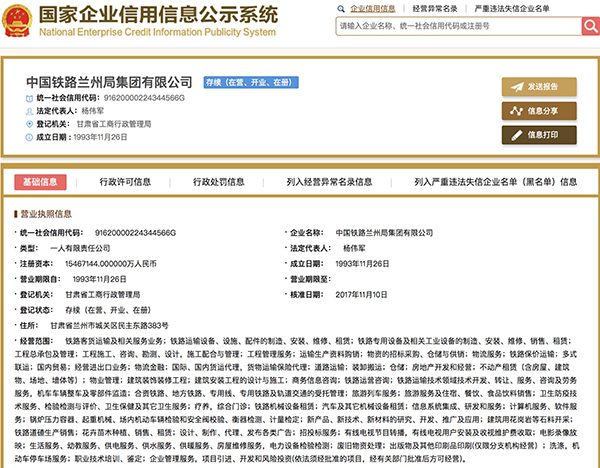Screen dimensions: 600x468
Task: Click the red search magnifier button
Action: (x=591, y=26)
